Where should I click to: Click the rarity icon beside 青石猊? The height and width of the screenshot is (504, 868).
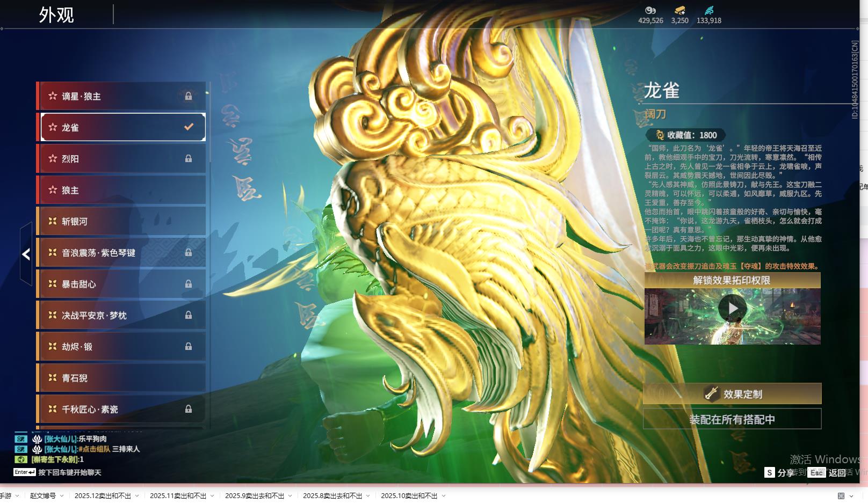coord(53,378)
